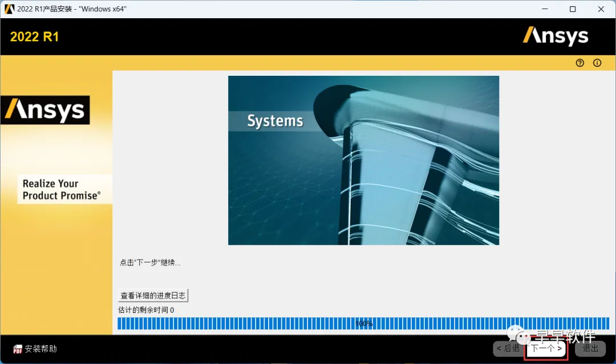
Task: Open the installer info icon
Action: click(x=597, y=63)
